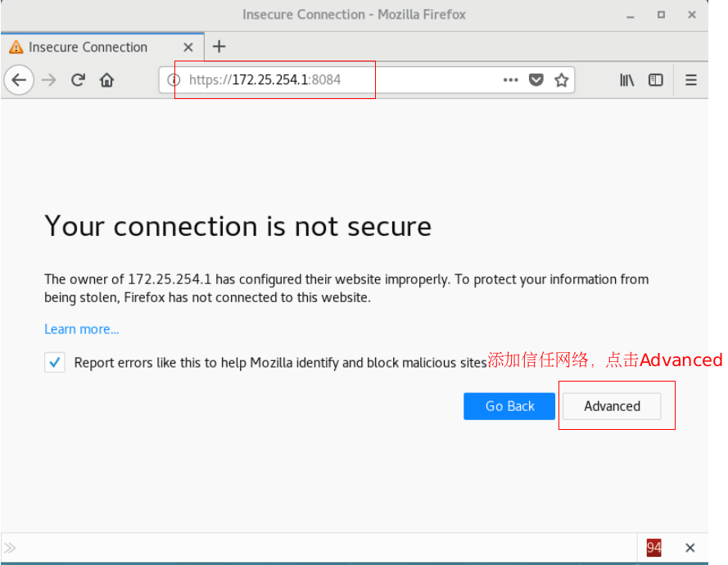
Task: Close the bottom developer toolbar
Action: tap(690, 548)
